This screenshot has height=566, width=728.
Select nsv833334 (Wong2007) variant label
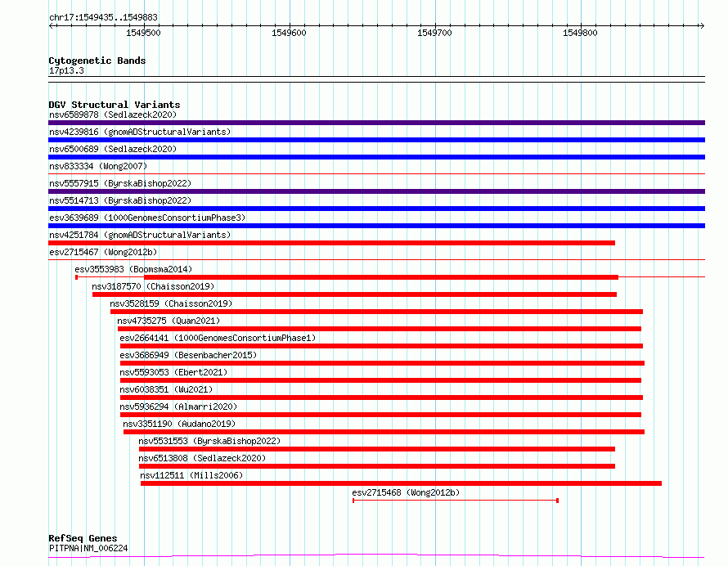tap(98, 166)
